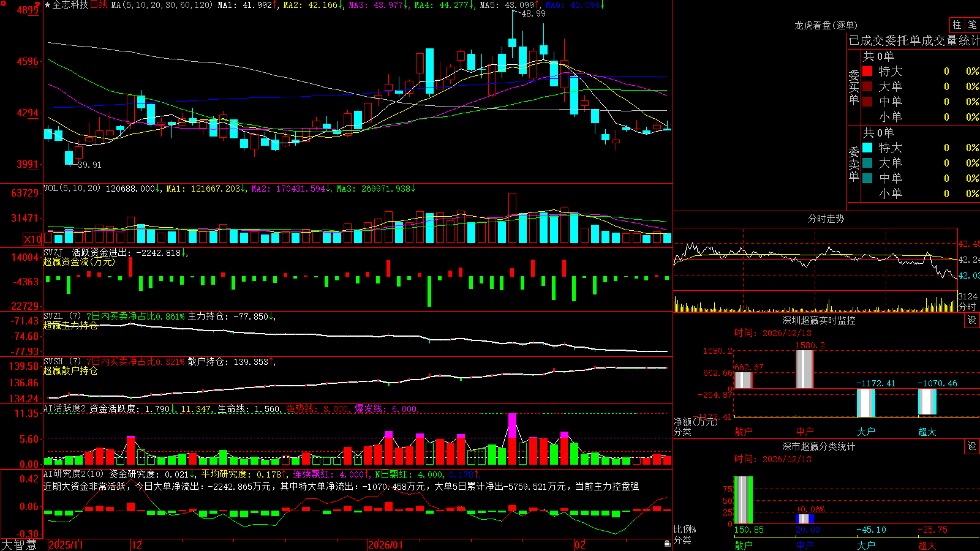
Task: Click the MA5: 43.099 value
Action: click(x=510, y=5)
